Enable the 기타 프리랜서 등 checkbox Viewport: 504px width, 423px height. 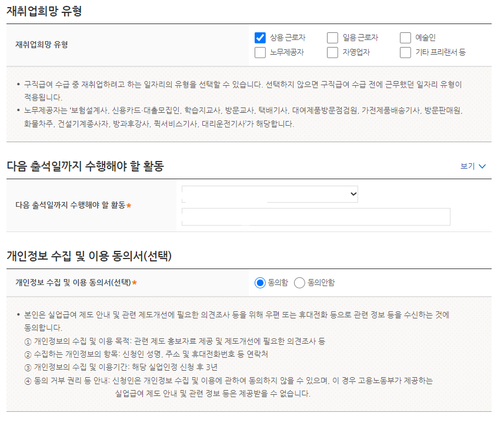(405, 52)
